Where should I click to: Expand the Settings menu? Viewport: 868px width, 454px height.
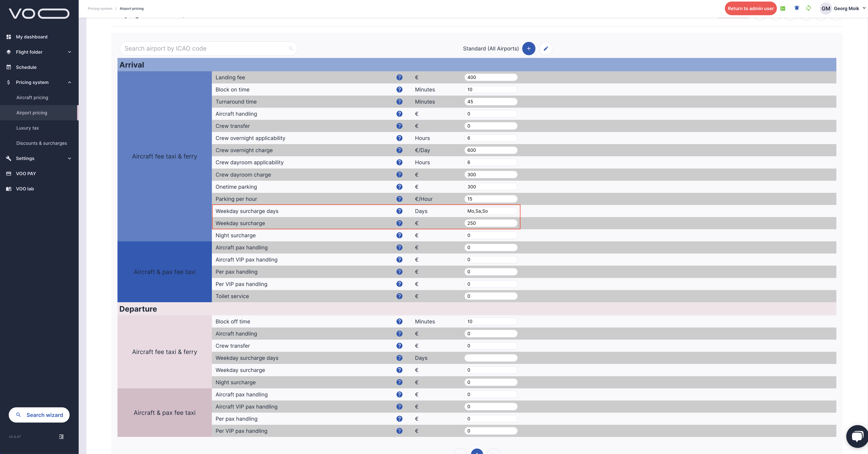39,158
